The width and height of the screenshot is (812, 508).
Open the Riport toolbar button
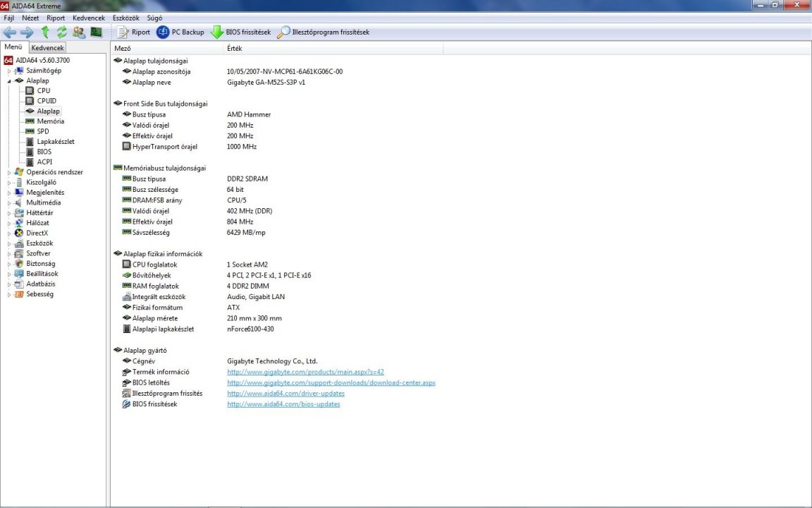(x=134, y=32)
